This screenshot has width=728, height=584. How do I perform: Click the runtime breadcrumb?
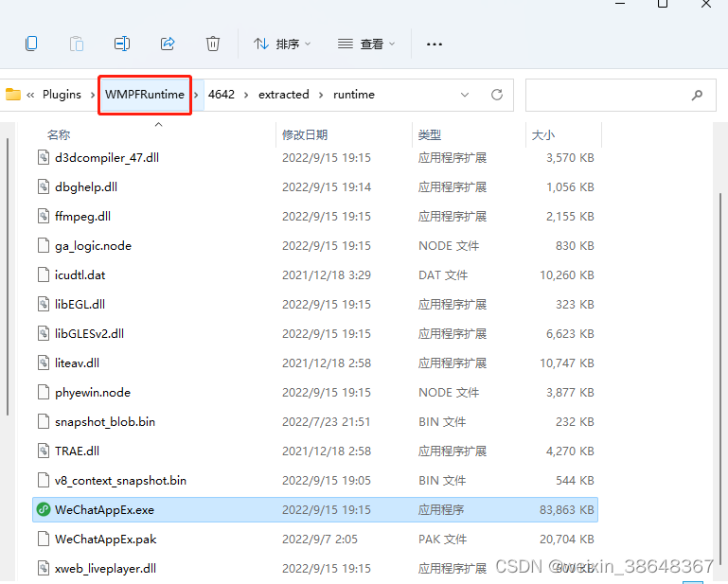pyautogui.click(x=354, y=95)
